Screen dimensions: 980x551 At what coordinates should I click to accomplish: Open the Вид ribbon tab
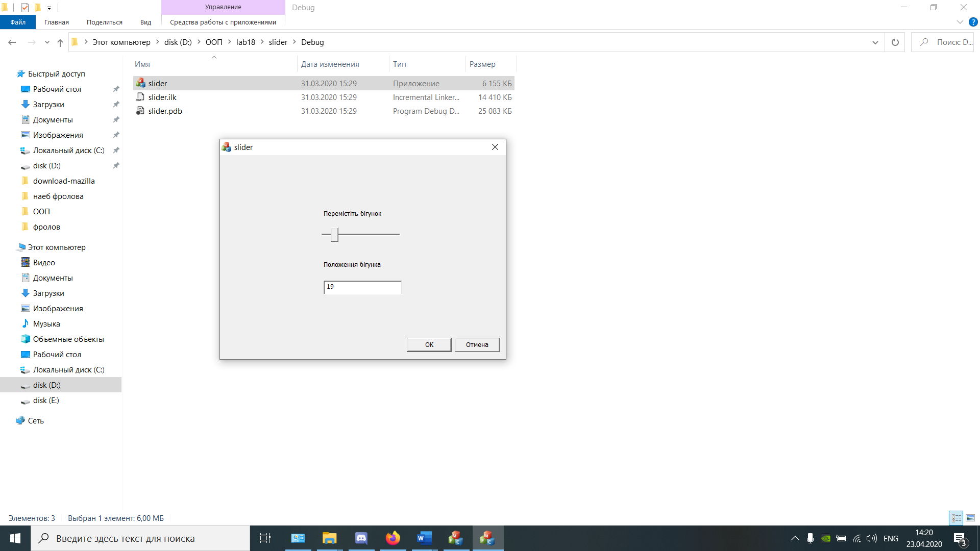click(146, 22)
